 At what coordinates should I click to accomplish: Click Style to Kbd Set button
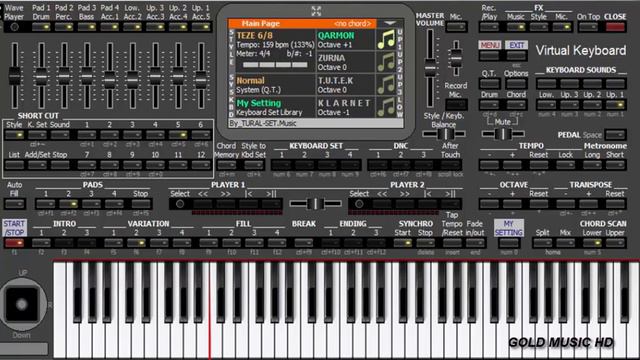coord(253,165)
